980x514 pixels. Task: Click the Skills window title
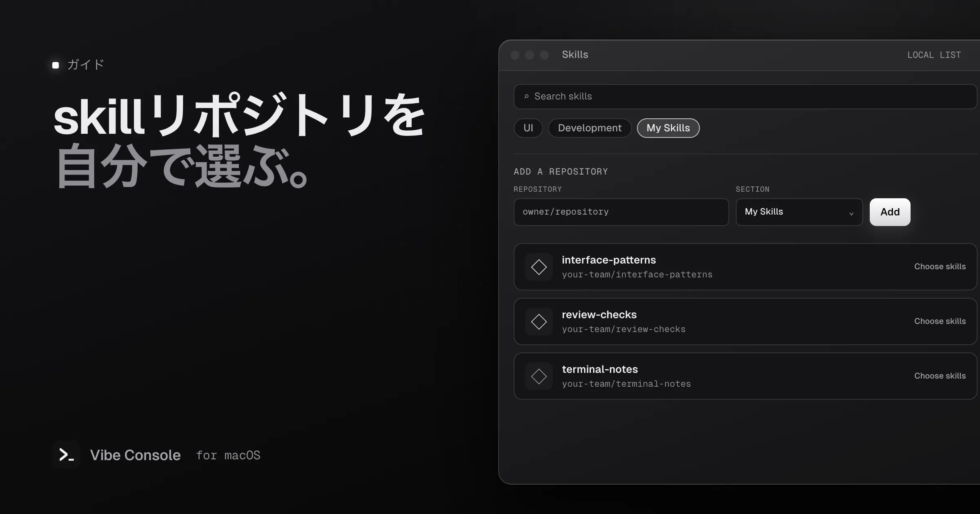[x=575, y=55]
